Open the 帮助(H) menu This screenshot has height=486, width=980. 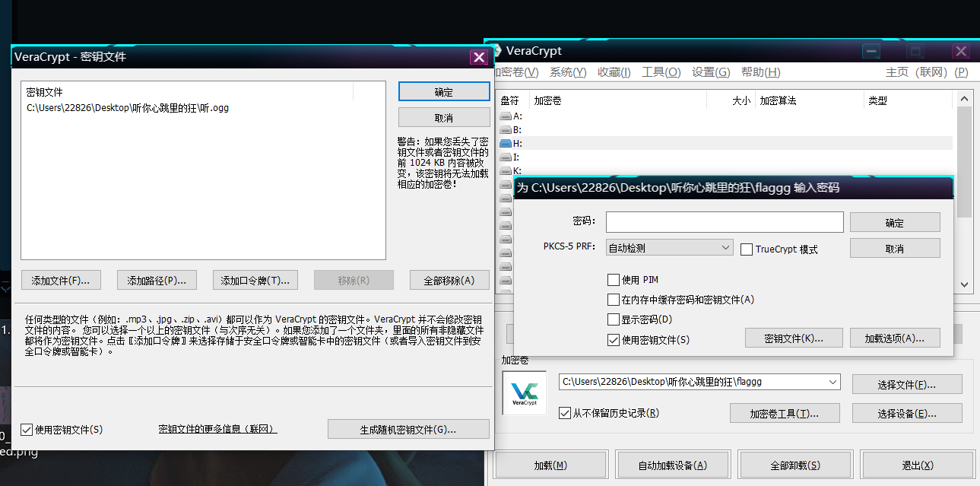tap(761, 72)
